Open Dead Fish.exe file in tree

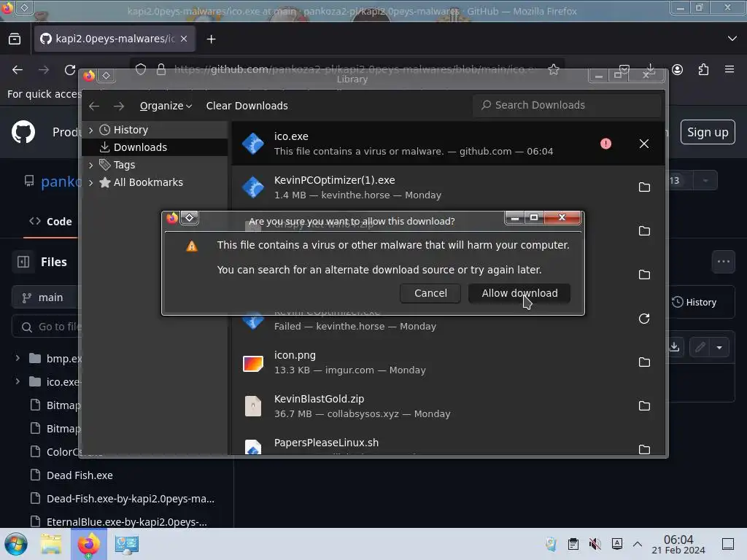coord(80,475)
